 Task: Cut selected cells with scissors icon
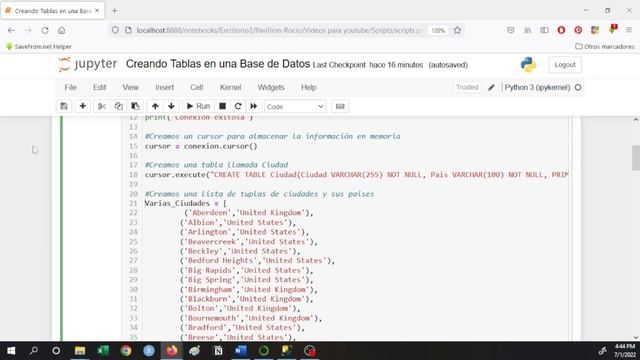point(102,106)
